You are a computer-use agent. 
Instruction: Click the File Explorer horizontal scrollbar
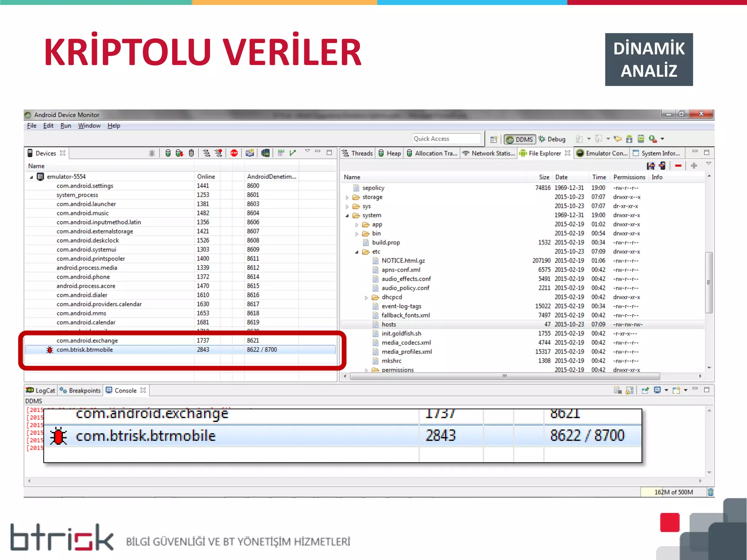click(x=505, y=376)
